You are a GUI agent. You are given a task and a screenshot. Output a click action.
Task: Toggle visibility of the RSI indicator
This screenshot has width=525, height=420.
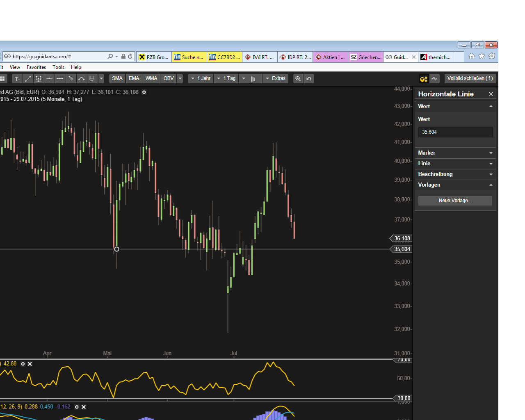tap(23, 364)
